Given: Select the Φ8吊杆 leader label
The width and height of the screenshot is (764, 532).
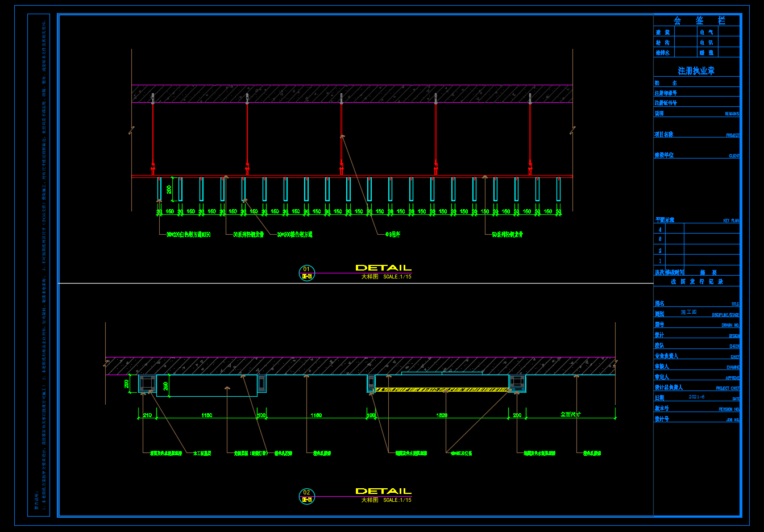Looking at the screenshot, I should coord(393,234).
